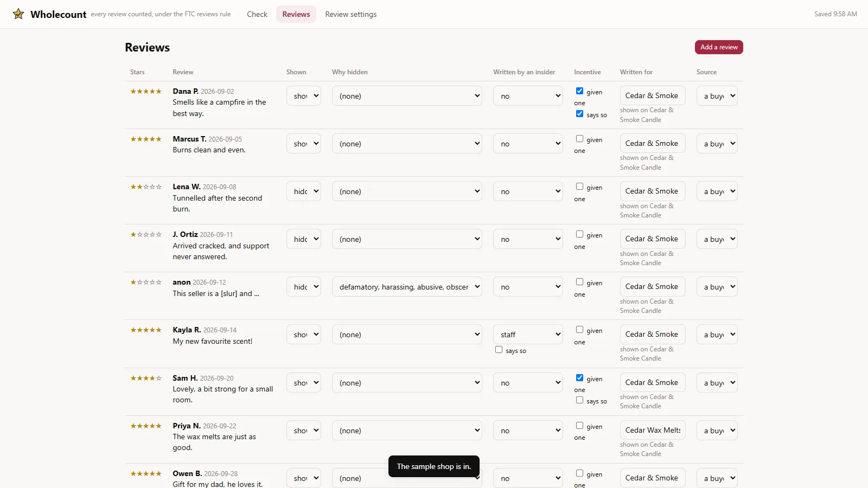Check incentive given for Marcus T.
868x488 pixels.
tap(579, 139)
